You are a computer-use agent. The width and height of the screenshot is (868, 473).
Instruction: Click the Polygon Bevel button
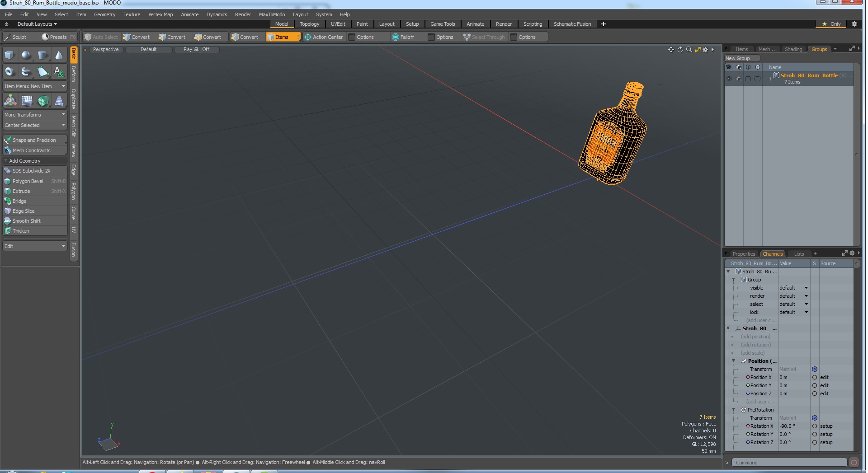[x=35, y=181]
